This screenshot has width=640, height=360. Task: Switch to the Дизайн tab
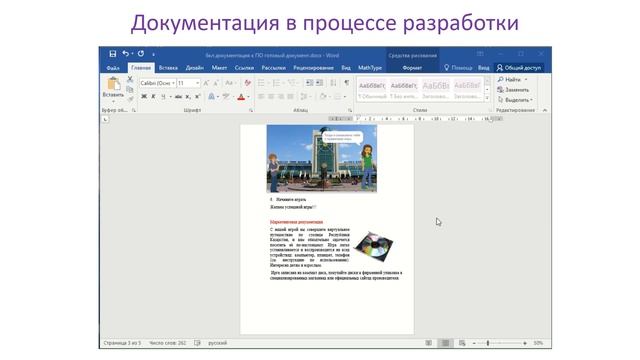click(195, 68)
